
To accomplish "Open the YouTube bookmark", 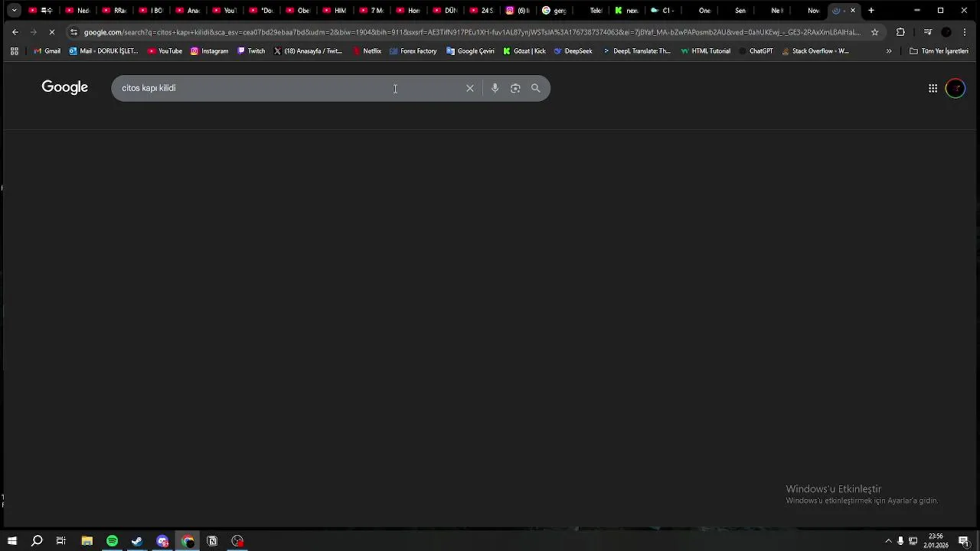I will (165, 51).
